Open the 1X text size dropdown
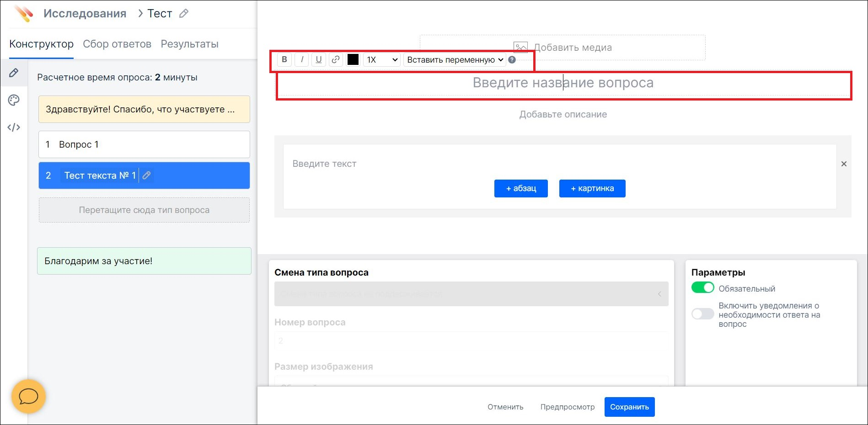The height and width of the screenshot is (425, 868). point(381,59)
